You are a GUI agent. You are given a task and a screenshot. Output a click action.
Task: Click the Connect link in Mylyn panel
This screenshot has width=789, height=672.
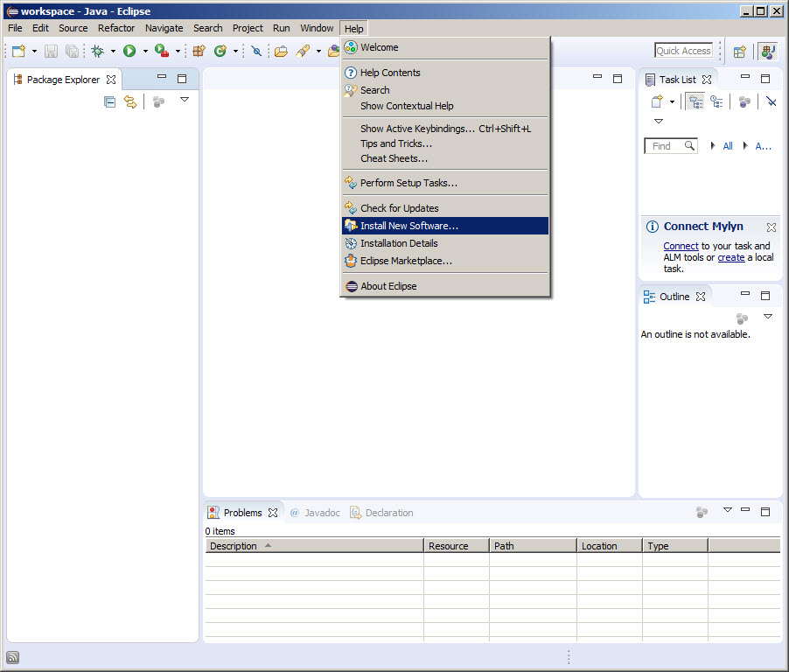(681, 246)
